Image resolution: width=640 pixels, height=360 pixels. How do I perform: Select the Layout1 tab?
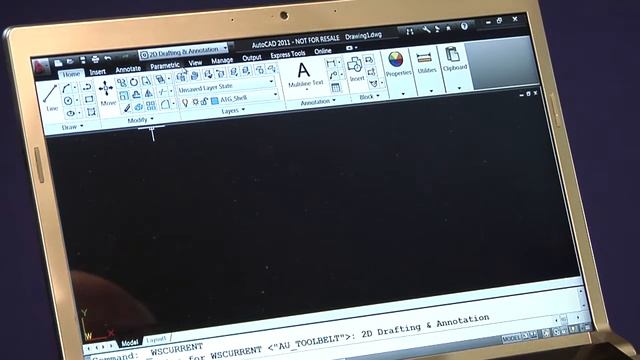(156, 339)
